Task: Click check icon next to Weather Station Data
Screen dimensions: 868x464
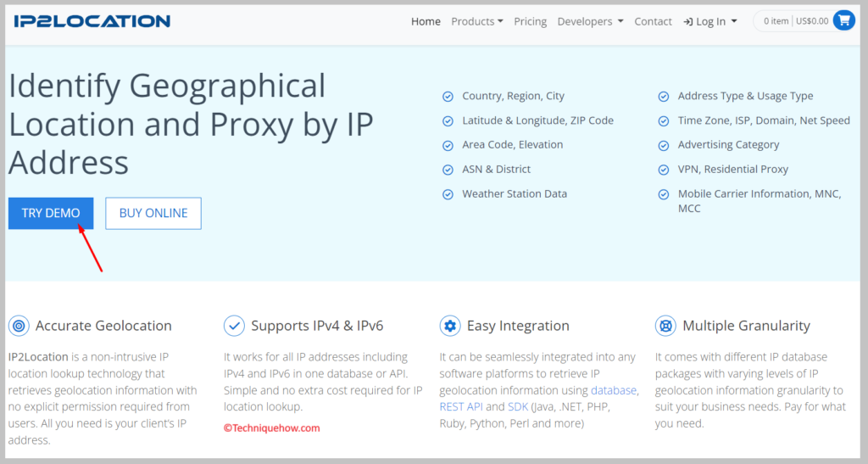Action: pyautogui.click(x=448, y=194)
